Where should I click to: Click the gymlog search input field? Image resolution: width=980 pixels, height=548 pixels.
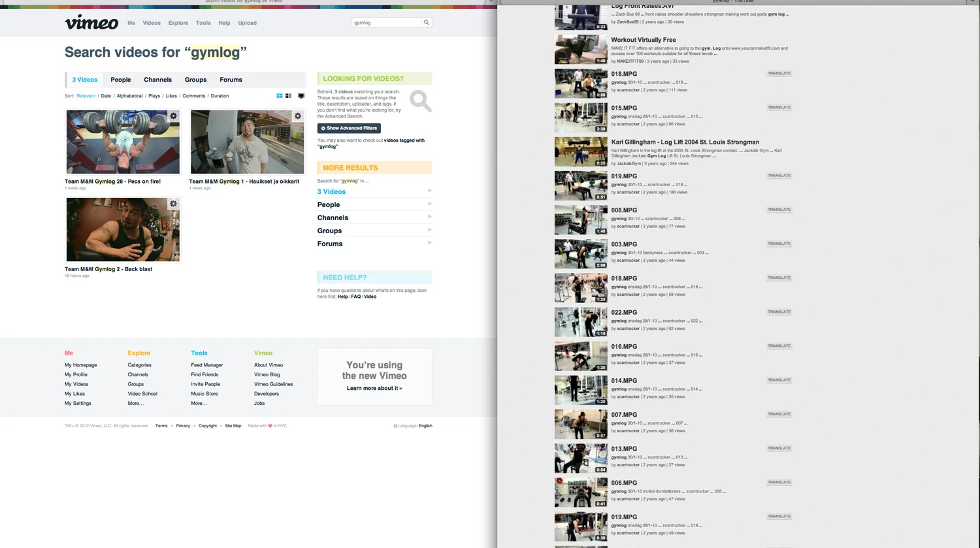pyautogui.click(x=385, y=22)
